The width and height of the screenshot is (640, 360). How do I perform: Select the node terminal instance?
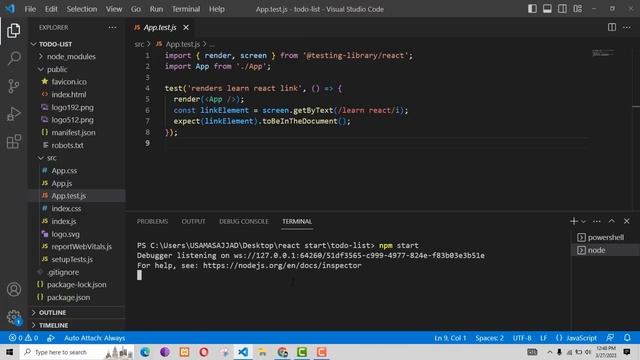(605, 250)
